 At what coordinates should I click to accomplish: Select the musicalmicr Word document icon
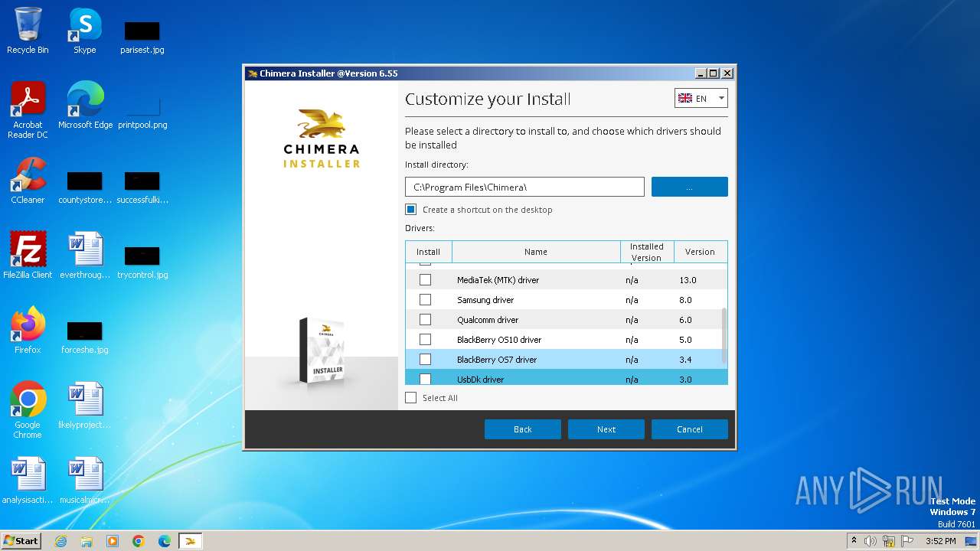pyautogui.click(x=85, y=481)
